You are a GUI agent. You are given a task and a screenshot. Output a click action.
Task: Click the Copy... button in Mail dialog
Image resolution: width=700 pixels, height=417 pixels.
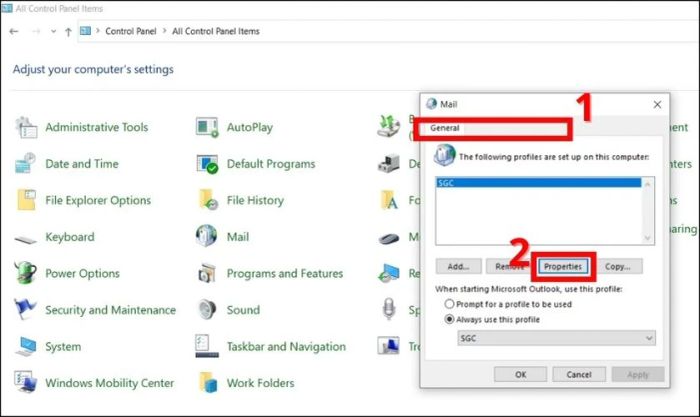point(618,266)
